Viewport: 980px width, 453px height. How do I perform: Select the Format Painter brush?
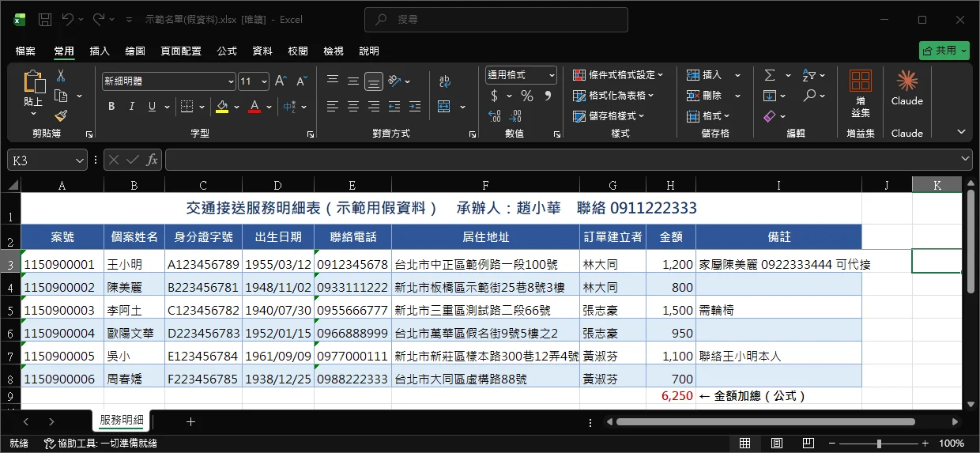(x=61, y=116)
